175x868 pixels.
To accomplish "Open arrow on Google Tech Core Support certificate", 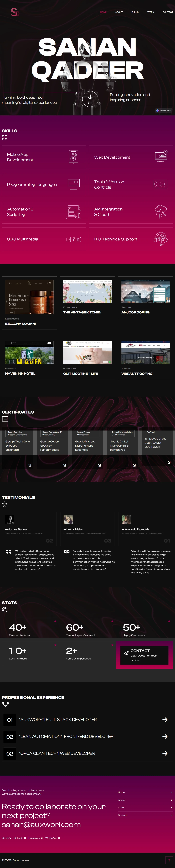I will (30, 465).
